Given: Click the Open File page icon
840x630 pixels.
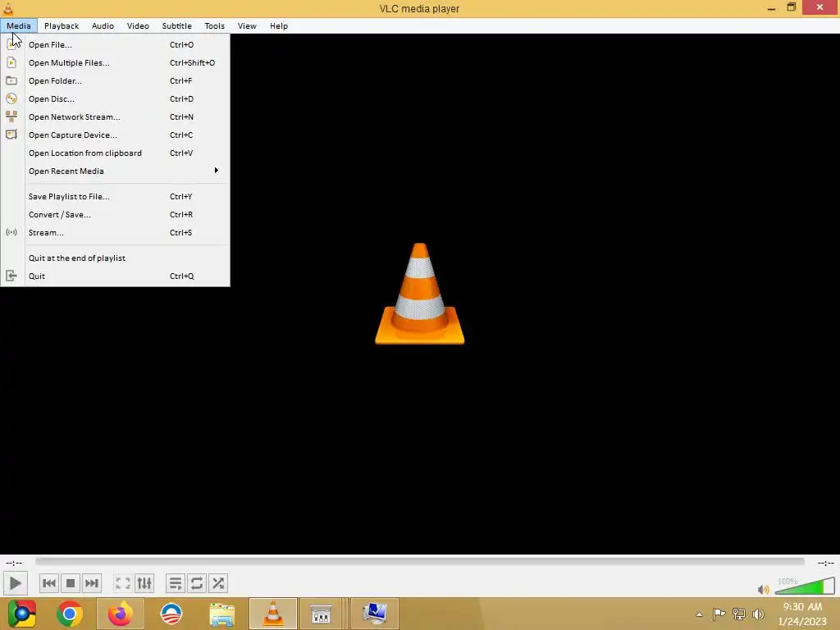Looking at the screenshot, I should point(11,44).
